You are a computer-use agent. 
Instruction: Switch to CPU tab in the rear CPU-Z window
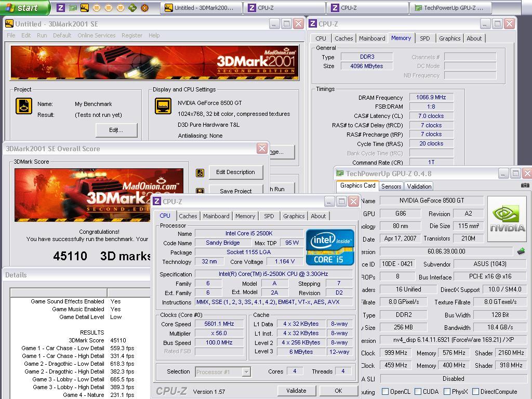pos(321,38)
